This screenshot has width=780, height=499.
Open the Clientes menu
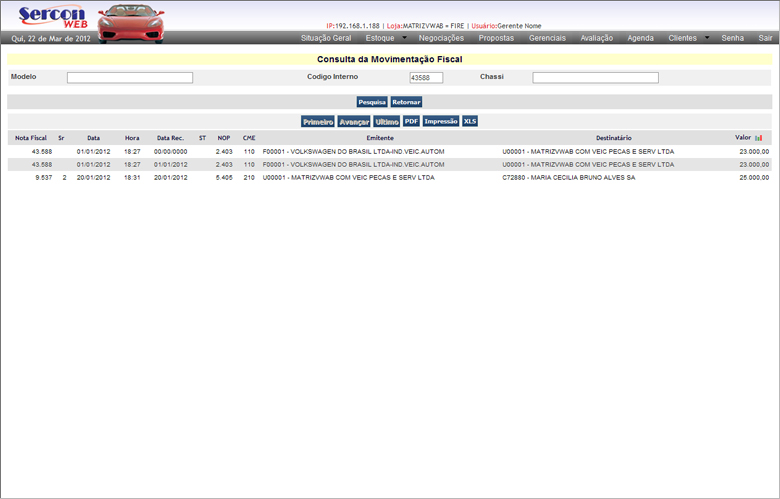pyautogui.click(x=682, y=38)
